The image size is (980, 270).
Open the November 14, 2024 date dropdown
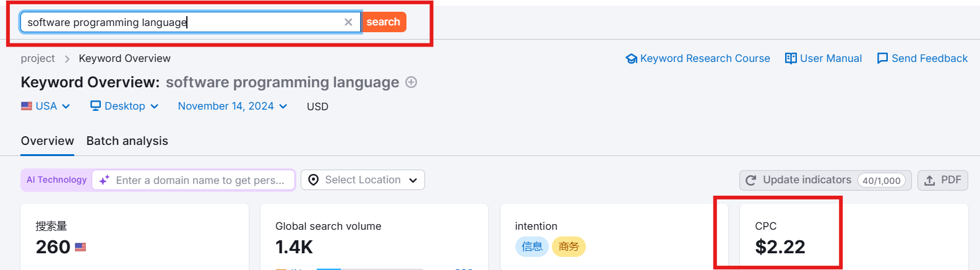(233, 106)
